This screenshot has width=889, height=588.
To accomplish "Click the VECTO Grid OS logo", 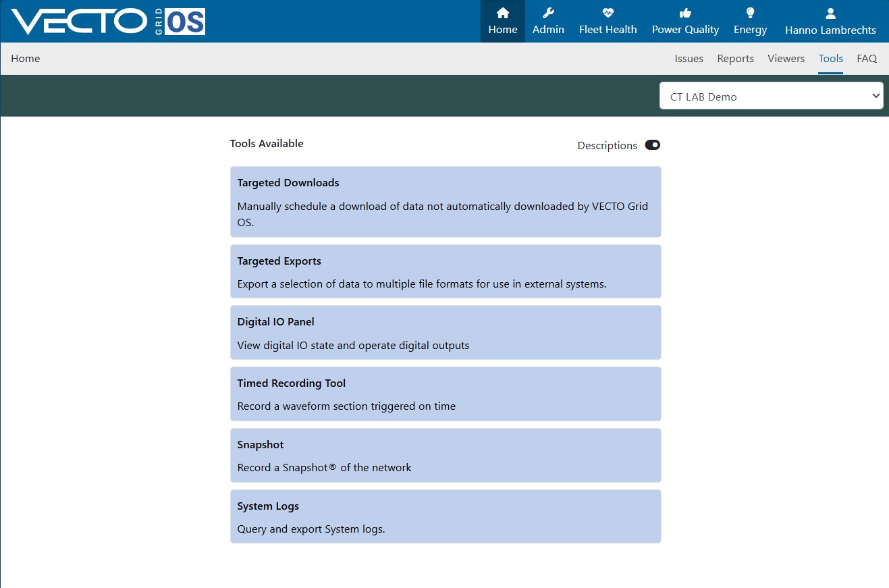I will [x=108, y=22].
